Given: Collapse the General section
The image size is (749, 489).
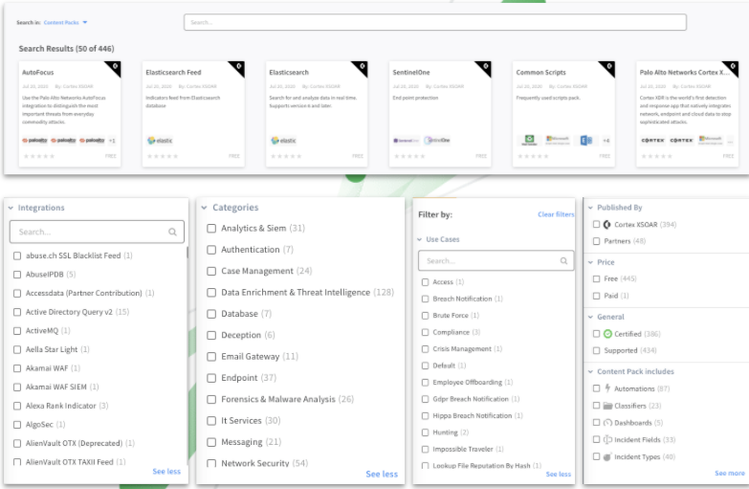Looking at the screenshot, I should coord(590,317).
